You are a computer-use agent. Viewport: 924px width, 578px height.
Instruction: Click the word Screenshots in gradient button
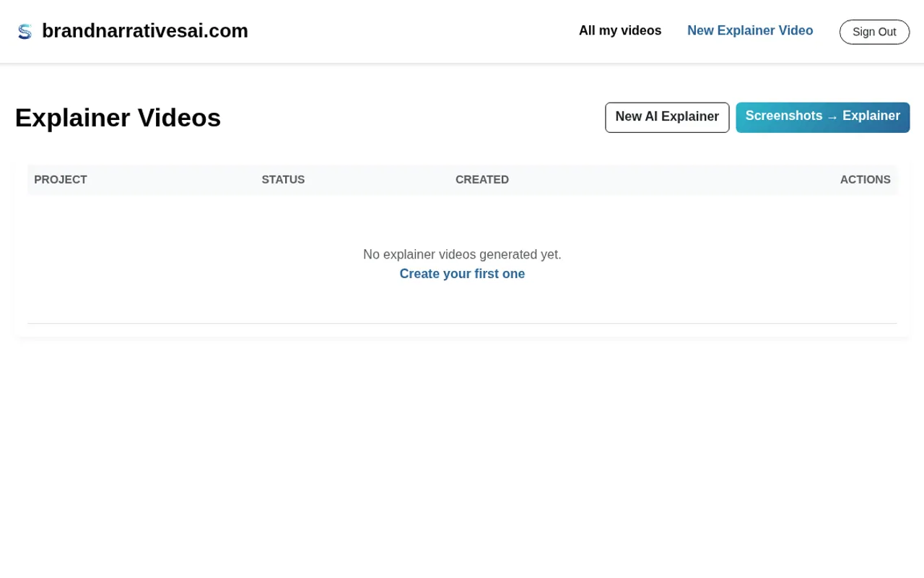click(784, 116)
